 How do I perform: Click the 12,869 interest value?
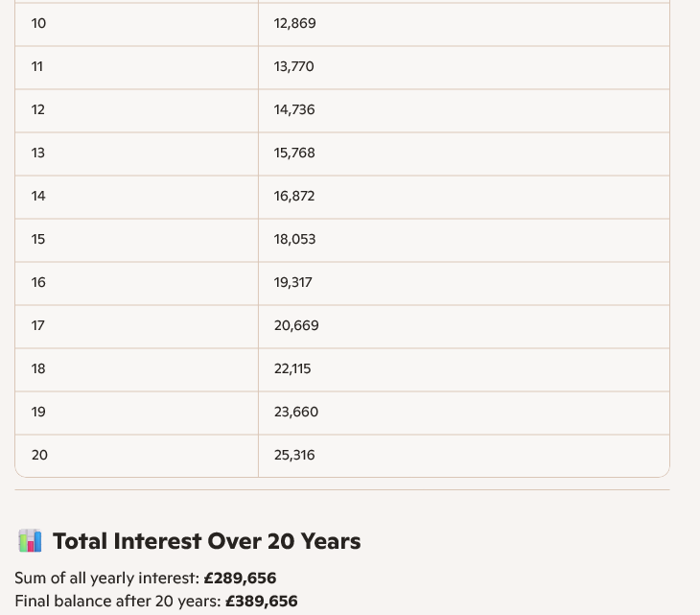click(x=294, y=23)
